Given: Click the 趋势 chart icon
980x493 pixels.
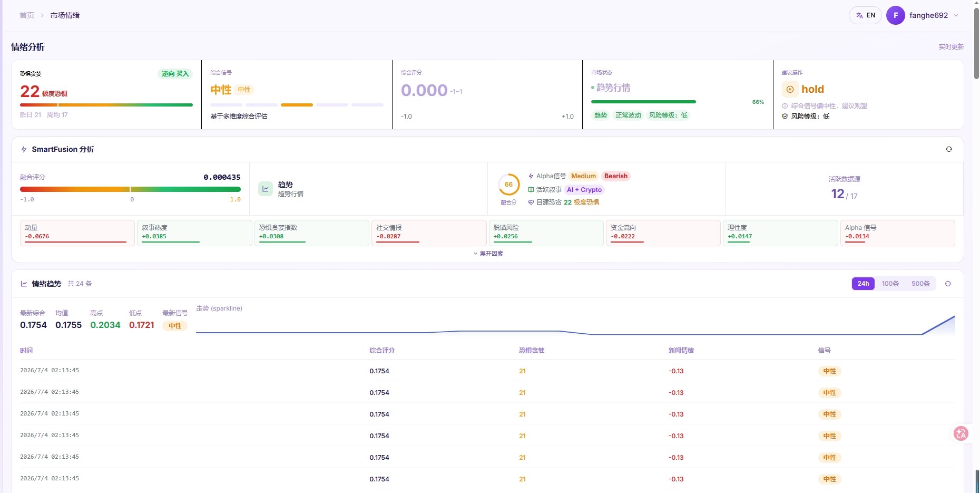Looking at the screenshot, I should [x=266, y=189].
